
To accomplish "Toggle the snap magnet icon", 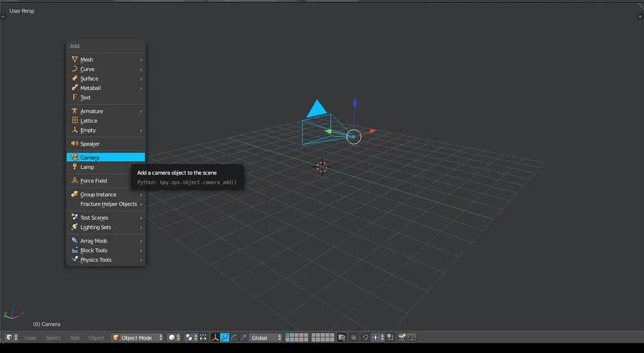I will coord(365,338).
